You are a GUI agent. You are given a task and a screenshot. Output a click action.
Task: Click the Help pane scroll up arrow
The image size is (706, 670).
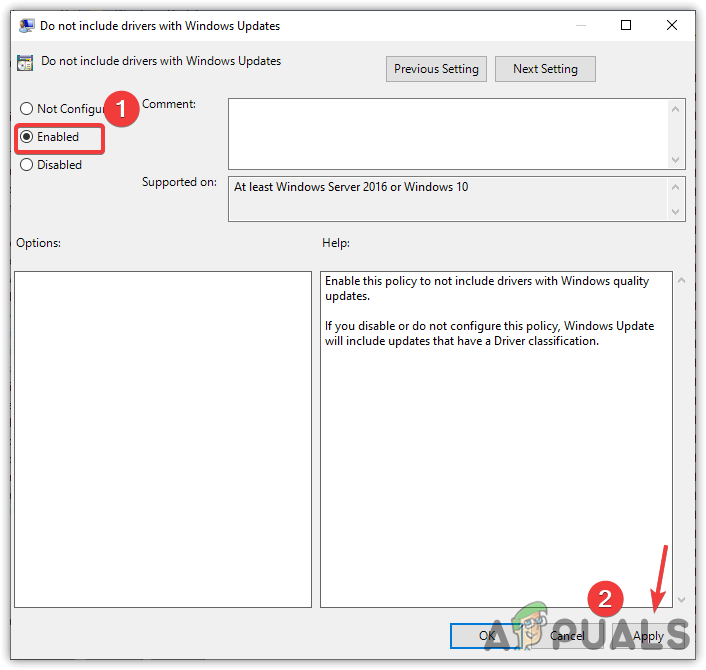tap(682, 281)
